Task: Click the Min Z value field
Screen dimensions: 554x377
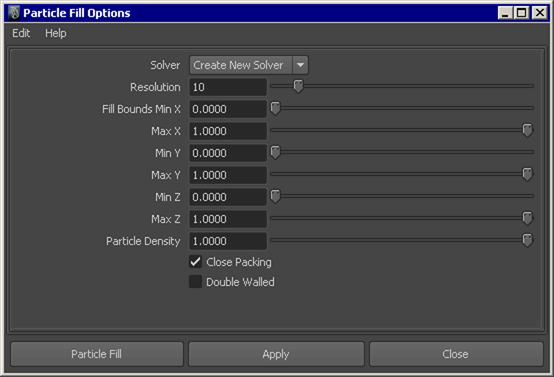Action: tap(228, 197)
